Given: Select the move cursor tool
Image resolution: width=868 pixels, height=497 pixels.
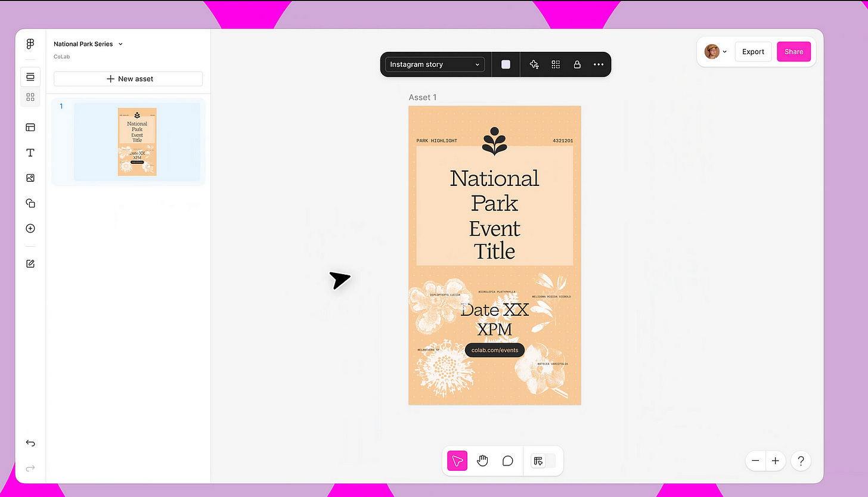Looking at the screenshot, I should (458, 461).
